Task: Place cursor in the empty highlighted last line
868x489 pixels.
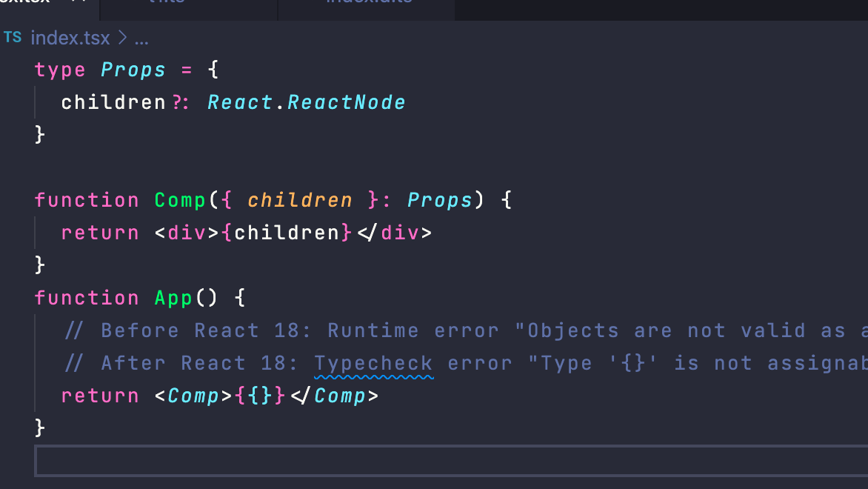Action: click(444, 461)
